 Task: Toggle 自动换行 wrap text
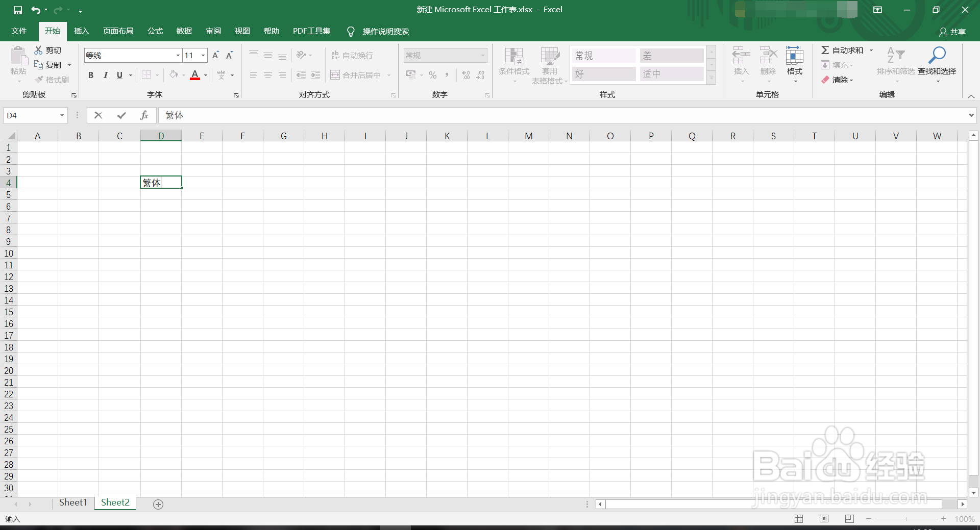[352, 55]
